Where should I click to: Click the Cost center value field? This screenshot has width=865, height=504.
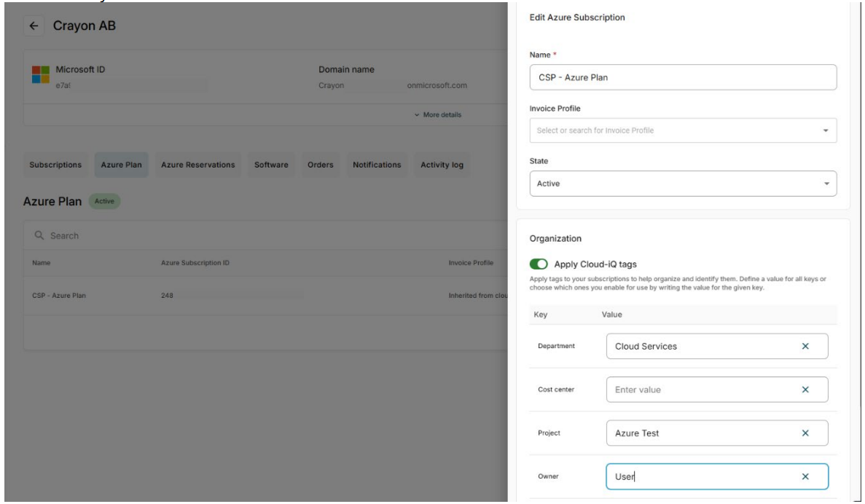[x=716, y=390]
